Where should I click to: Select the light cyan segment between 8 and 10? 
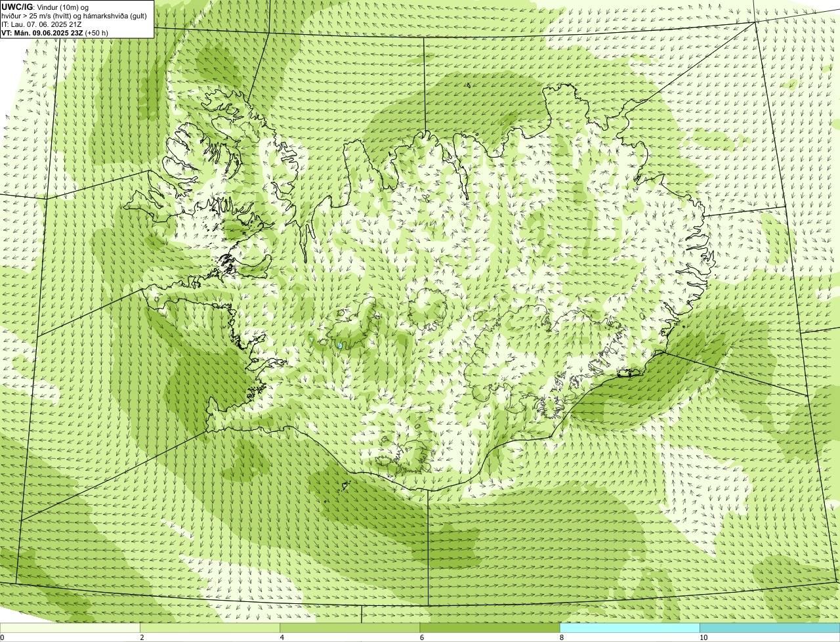[x=629, y=628]
